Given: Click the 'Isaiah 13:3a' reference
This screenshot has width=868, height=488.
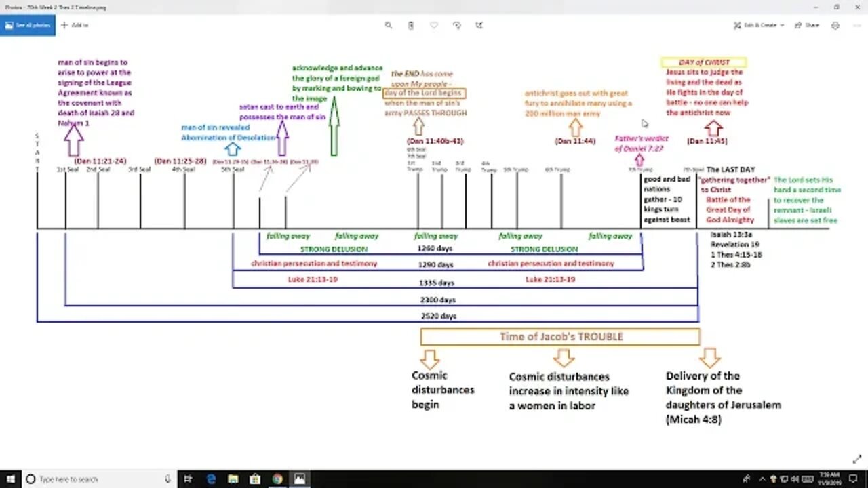Looking at the screenshot, I should click(731, 235).
